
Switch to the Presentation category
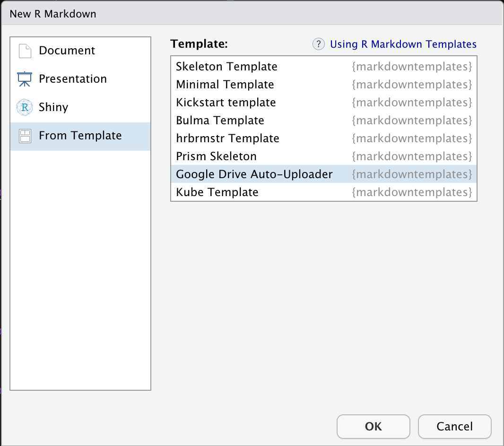[x=73, y=79]
